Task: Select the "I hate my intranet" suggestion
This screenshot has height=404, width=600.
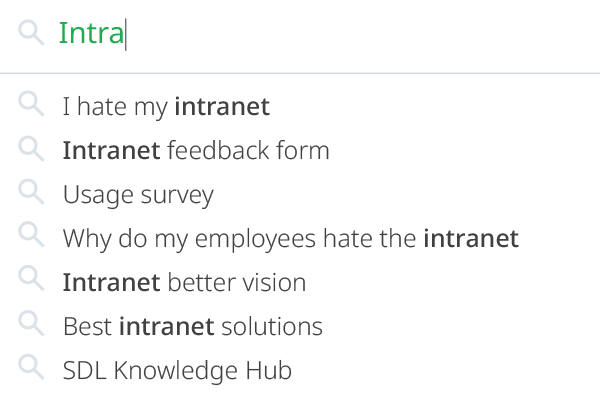Action: coord(166,106)
